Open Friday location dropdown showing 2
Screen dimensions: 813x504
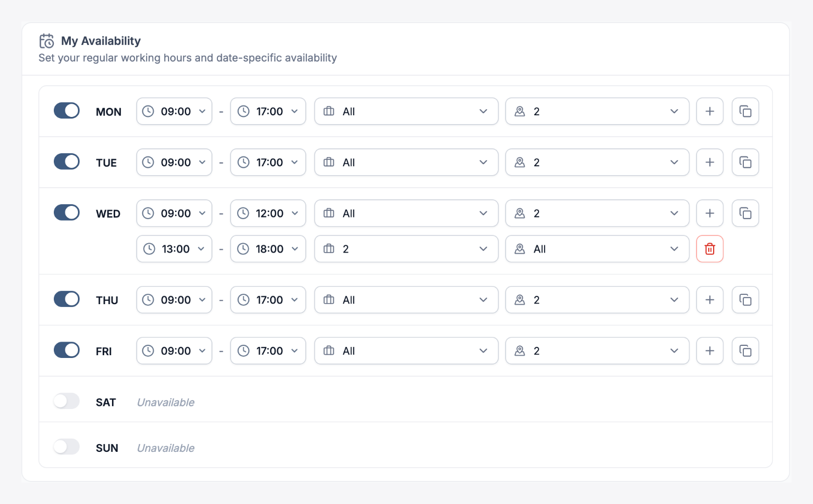(x=597, y=351)
